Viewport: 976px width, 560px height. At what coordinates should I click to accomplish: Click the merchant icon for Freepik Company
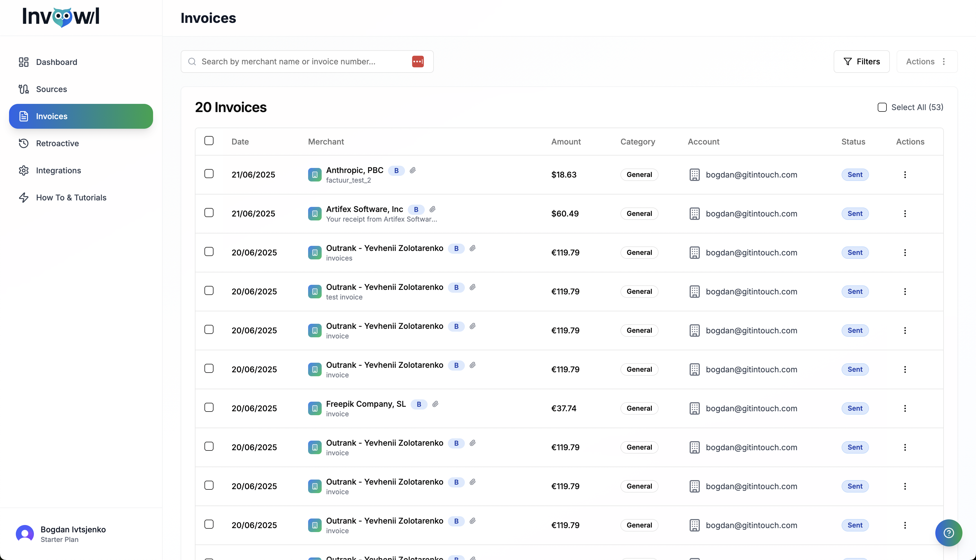[315, 408]
